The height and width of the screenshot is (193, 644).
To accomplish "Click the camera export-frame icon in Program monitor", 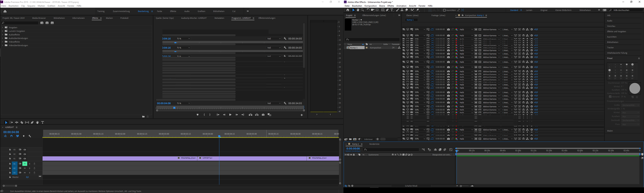I will pyautogui.click(x=263, y=115).
